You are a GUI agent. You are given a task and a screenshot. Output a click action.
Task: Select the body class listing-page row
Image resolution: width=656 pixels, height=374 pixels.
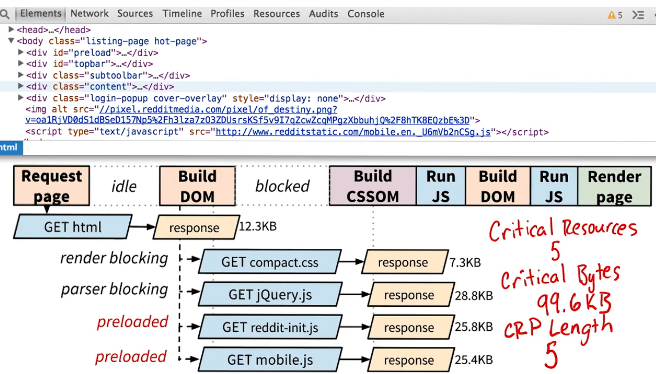pyautogui.click(x=112, y=41)
